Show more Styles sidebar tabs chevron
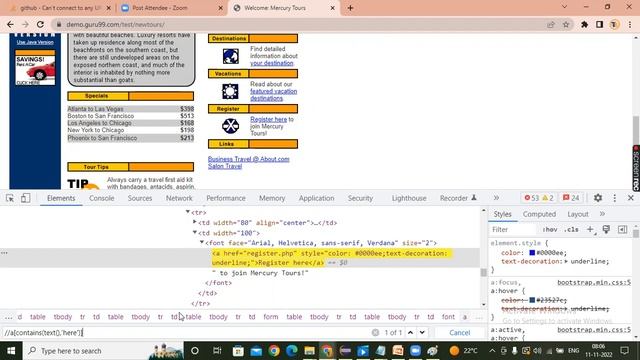 click(602, 214)
